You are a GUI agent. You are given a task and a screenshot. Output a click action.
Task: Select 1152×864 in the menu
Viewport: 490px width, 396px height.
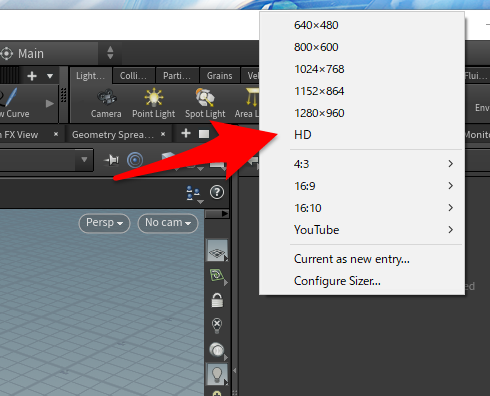tap(362, 91)
